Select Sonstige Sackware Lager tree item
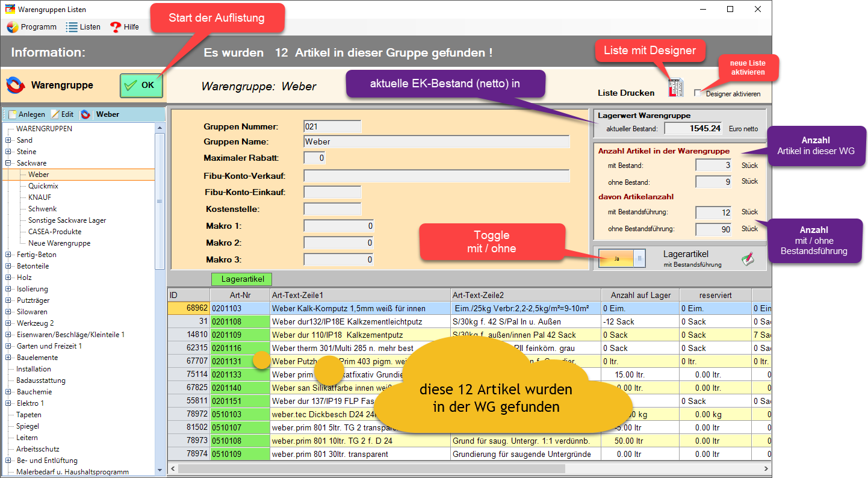The image size is (868, 478). click(x=67, y=220)
